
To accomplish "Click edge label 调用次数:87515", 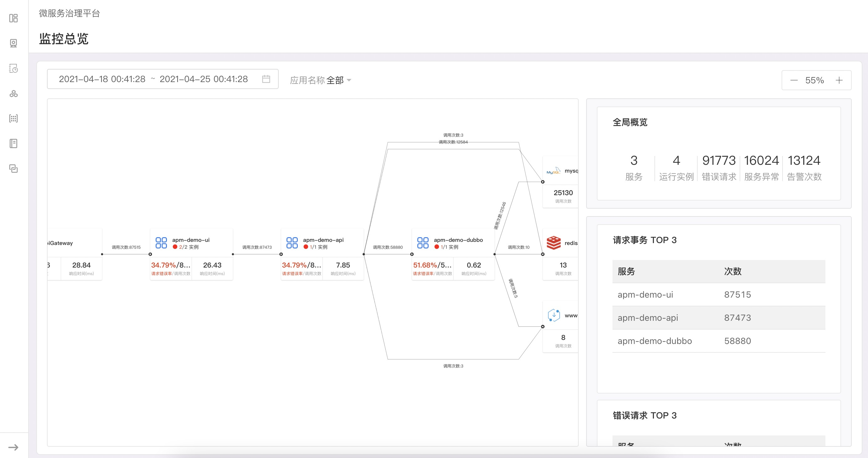I will click(126, 247).
